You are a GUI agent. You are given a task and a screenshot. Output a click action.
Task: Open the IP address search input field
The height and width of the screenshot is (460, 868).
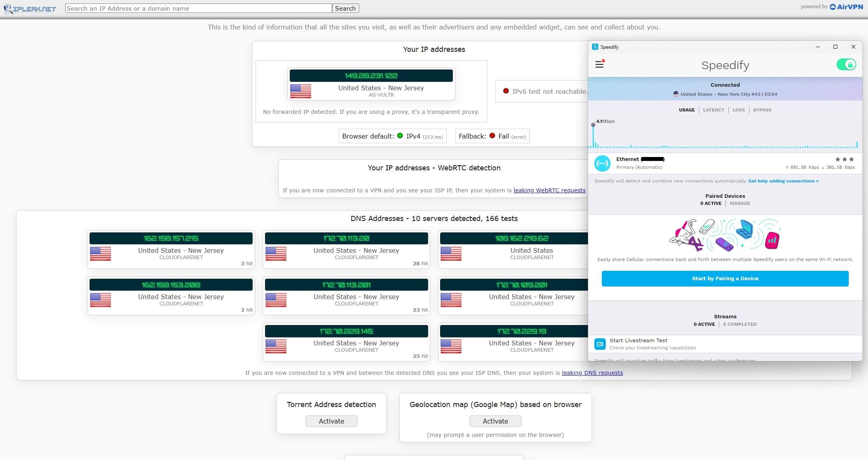[x=198, y=8]
